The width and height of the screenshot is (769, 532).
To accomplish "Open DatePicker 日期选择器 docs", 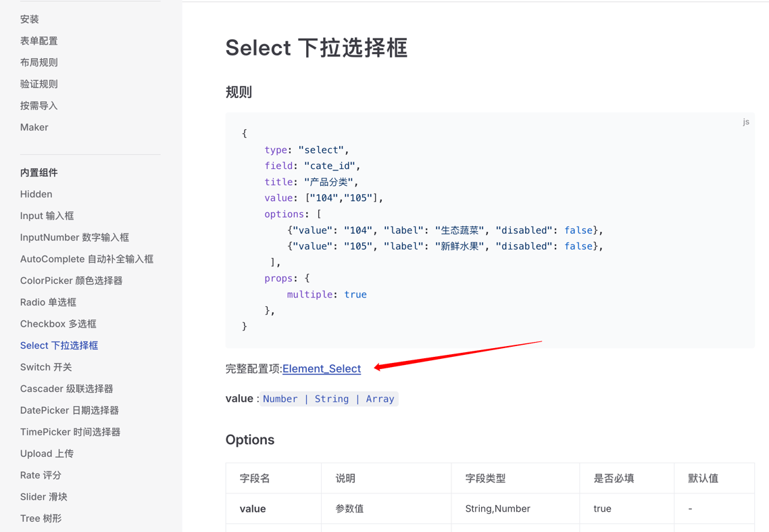I will pyautogui.click(x=69, y=410).
